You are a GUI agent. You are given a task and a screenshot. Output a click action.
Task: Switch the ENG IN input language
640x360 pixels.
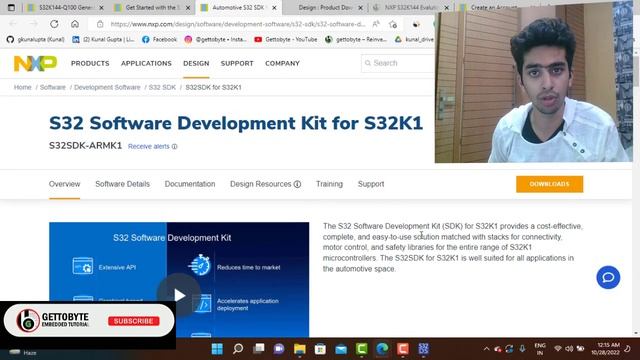540,349
